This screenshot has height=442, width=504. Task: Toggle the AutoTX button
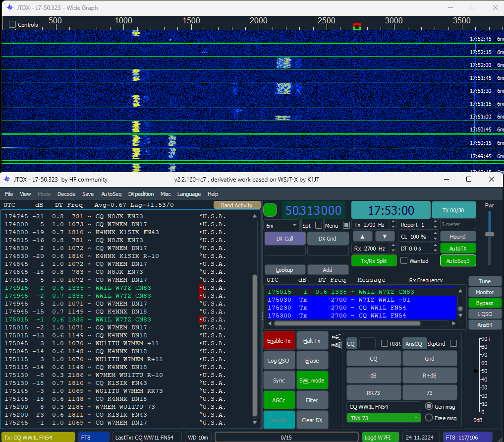[458, 249]
